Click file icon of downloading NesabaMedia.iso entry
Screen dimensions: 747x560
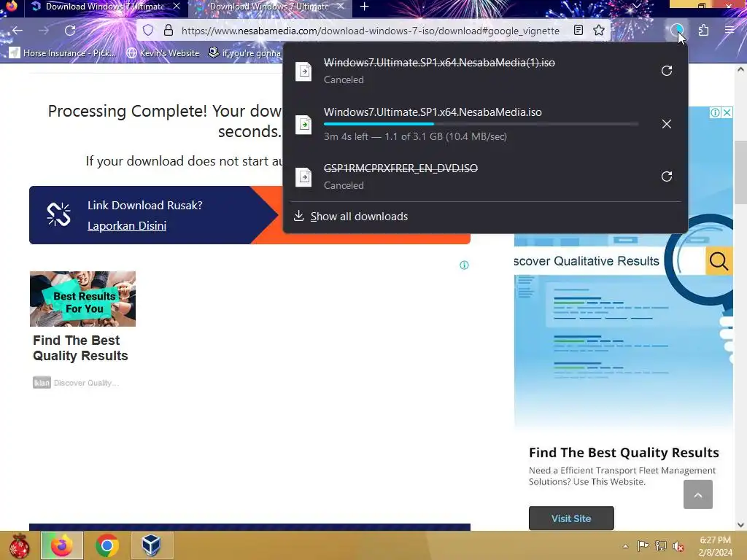303,125
